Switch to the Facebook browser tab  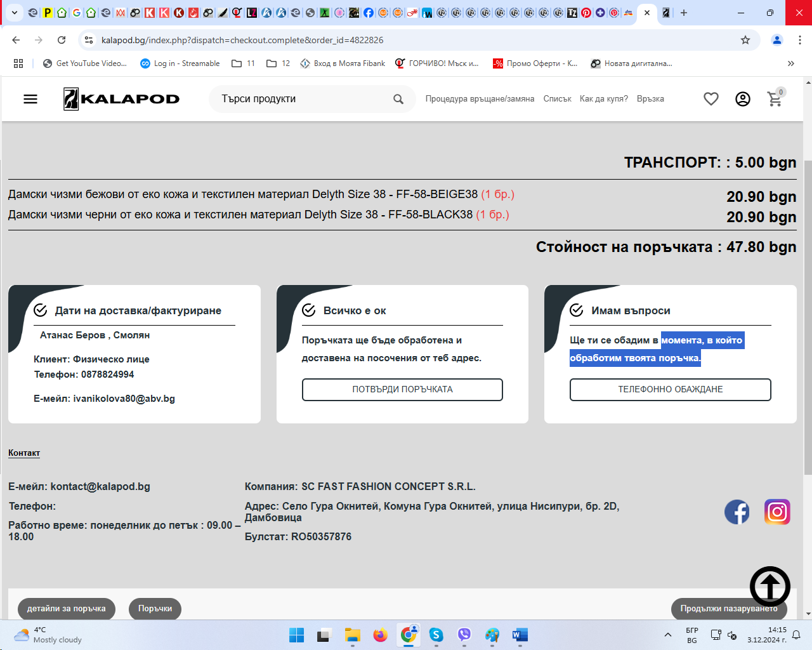(369, 13)
